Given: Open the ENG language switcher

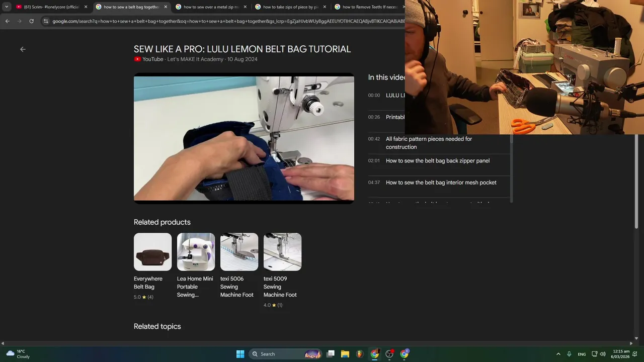Looking at the screenshot, I should click(582, 354).
